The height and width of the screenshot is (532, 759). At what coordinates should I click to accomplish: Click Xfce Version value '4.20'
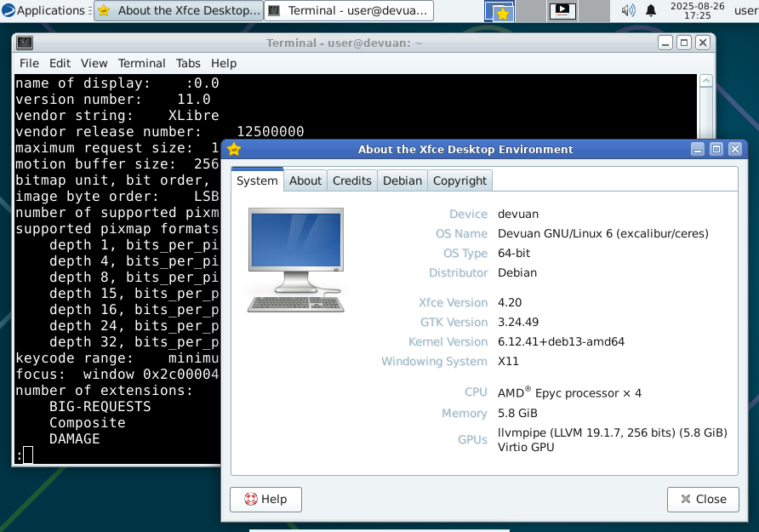[510, 302]
